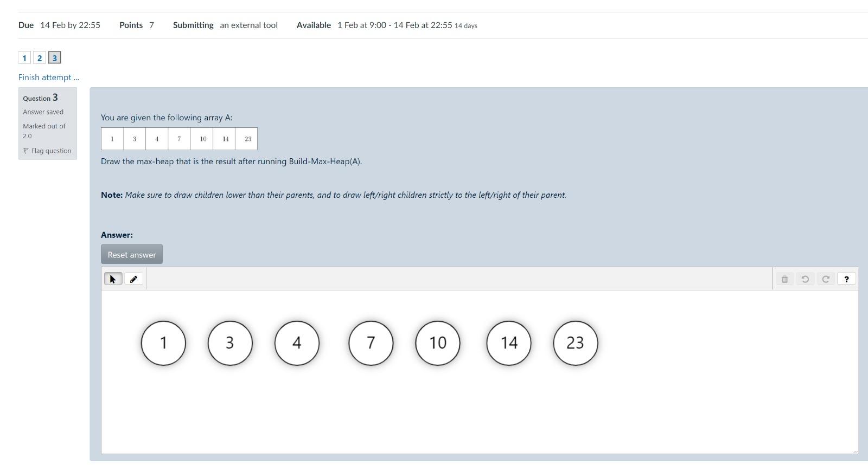Click the canvas resize handle corner
The width and height of the screenshot is (868, 465).
point(855,451)
